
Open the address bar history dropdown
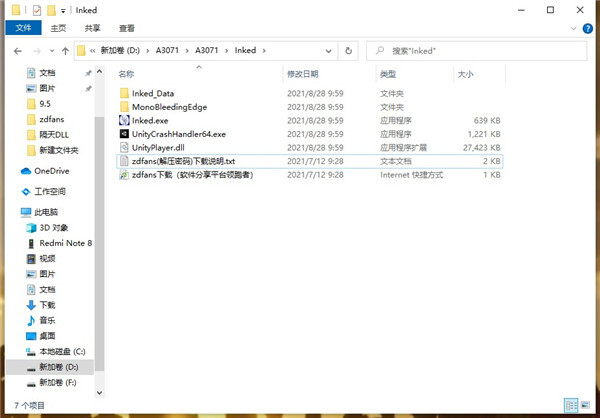click(x=328, y=51)
